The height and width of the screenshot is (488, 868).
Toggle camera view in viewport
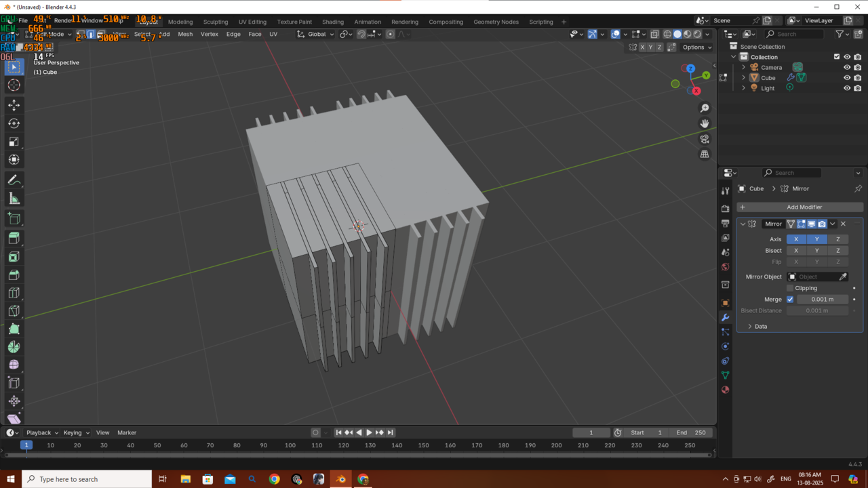705,139
